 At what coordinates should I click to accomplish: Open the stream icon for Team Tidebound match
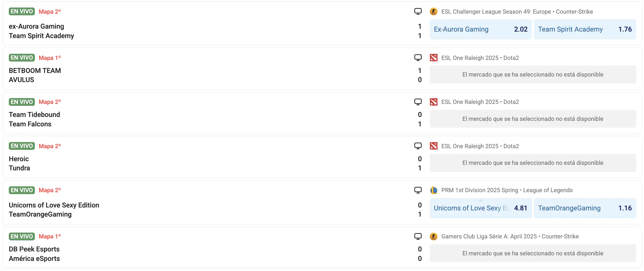pos(418,102)
